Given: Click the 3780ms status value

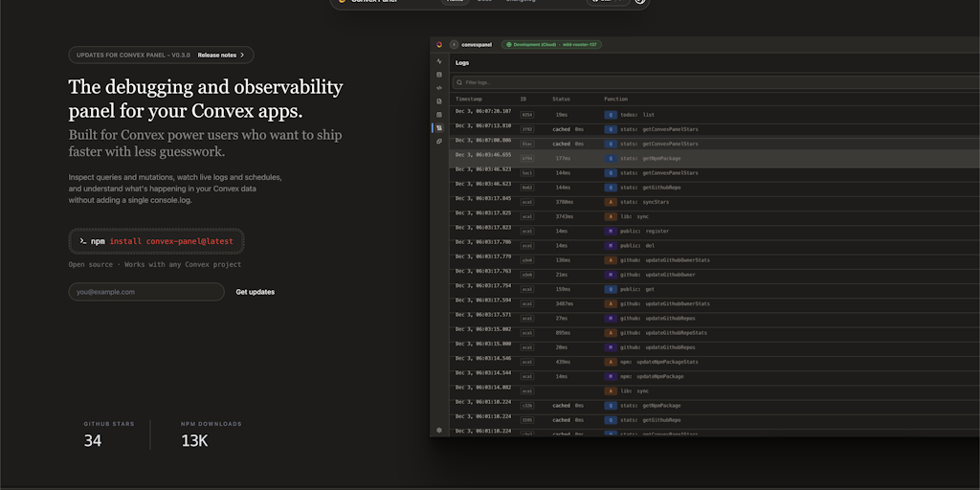Looking at the screenshot, I should (565, 202).
